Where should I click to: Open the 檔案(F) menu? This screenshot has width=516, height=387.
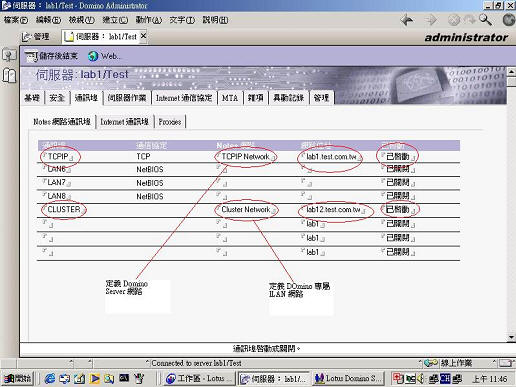[15, 20]
